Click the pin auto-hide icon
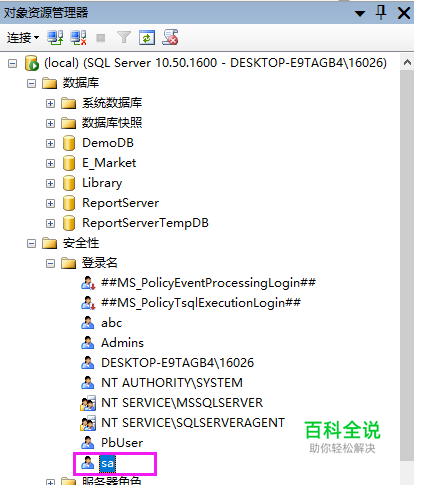Image resolution: width=421 pixels, height=485 pixels. 381,13
